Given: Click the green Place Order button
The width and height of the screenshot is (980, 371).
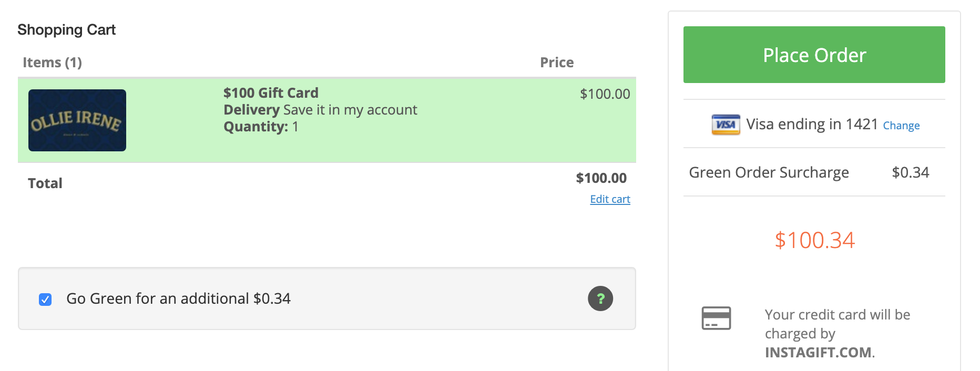Looking at the screenshot, I should tap(814, 55).
